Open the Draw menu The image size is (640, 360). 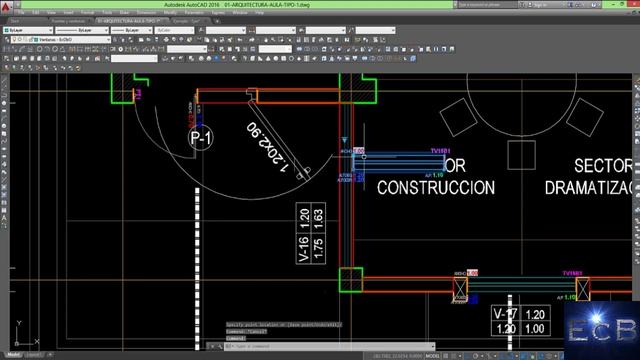point(124,13)
